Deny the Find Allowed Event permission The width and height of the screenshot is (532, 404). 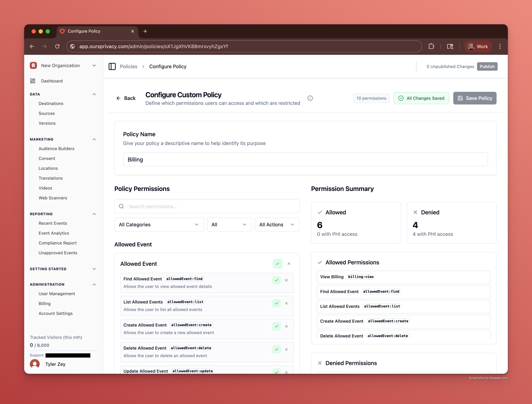point(286,280)
